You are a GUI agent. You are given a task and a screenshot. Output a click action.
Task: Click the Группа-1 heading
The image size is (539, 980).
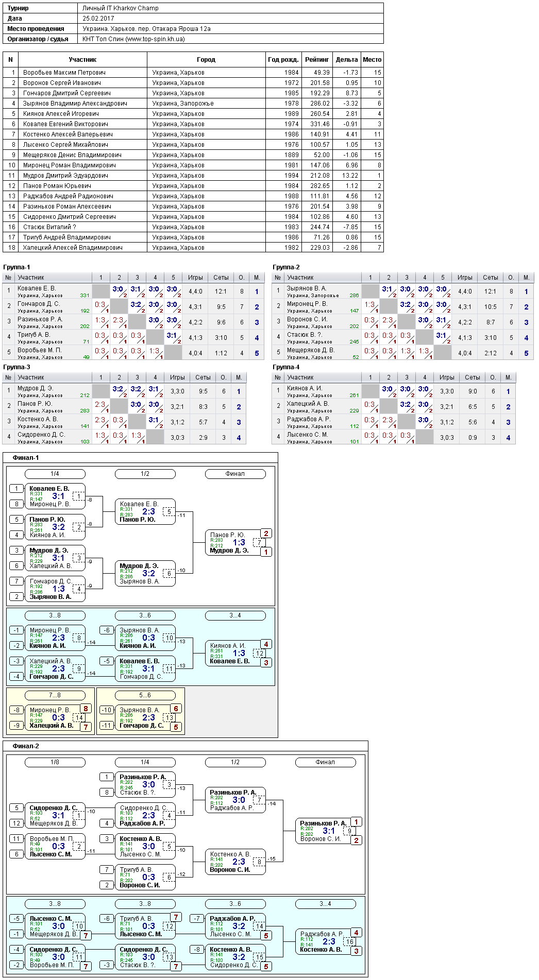17,267
